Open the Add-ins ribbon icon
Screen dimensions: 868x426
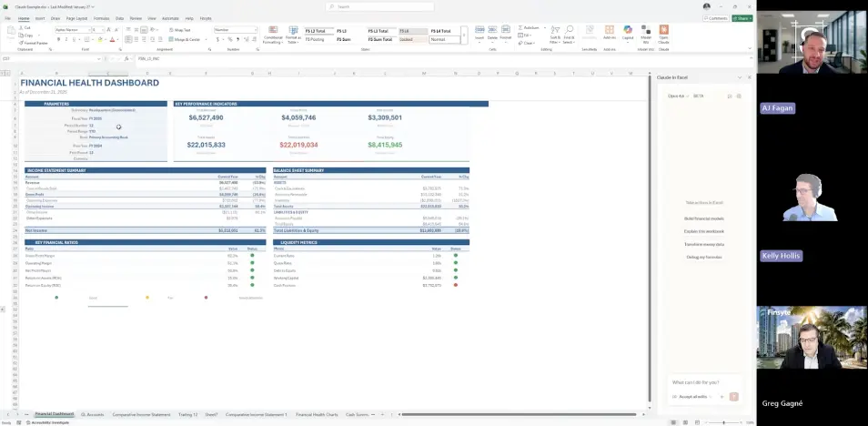click(x=609, y=33)
